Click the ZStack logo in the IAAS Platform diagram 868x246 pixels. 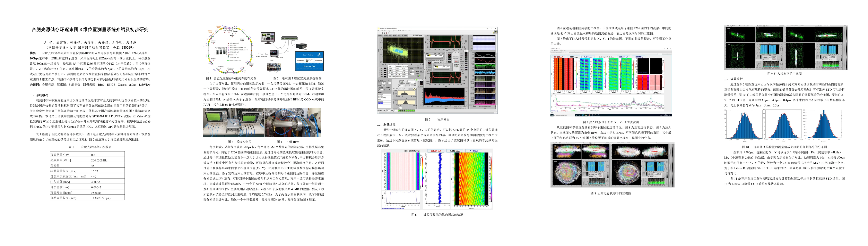[319, 55]
